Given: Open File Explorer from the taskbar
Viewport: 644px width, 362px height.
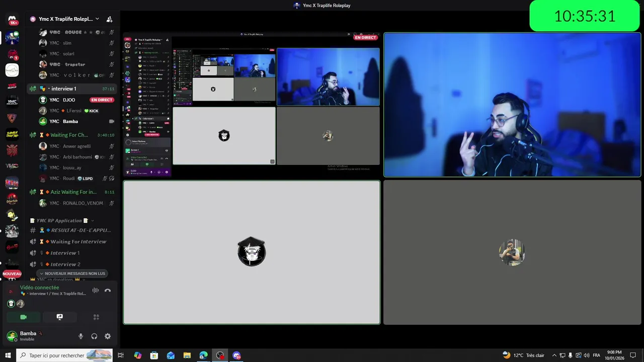Looking at the screenshot, I should 187,355.
